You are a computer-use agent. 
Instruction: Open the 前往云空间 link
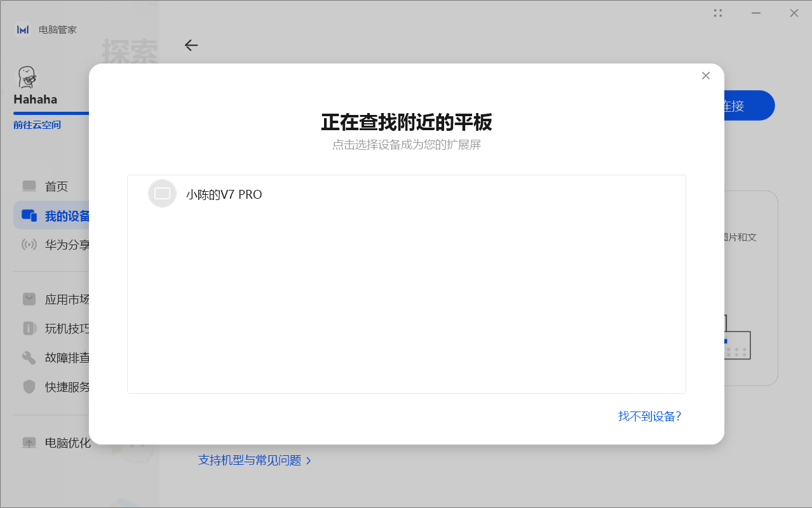click(37, 125)
